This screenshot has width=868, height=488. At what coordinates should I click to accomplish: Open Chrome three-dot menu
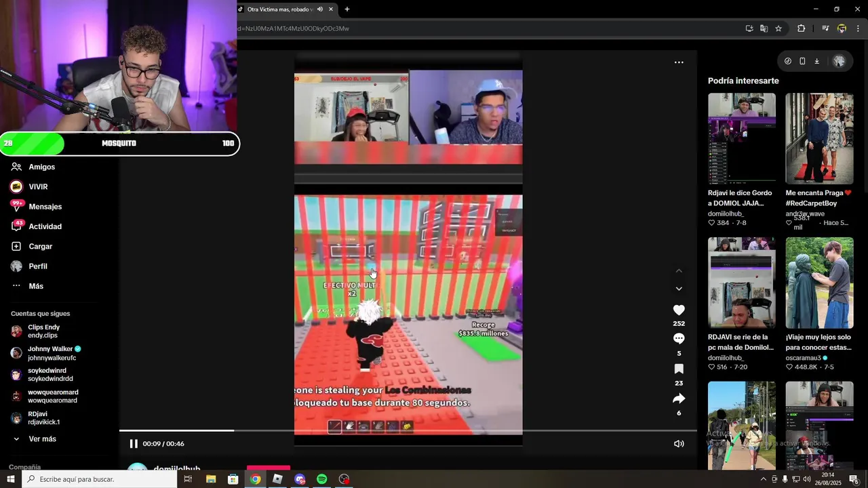(858, 28)
